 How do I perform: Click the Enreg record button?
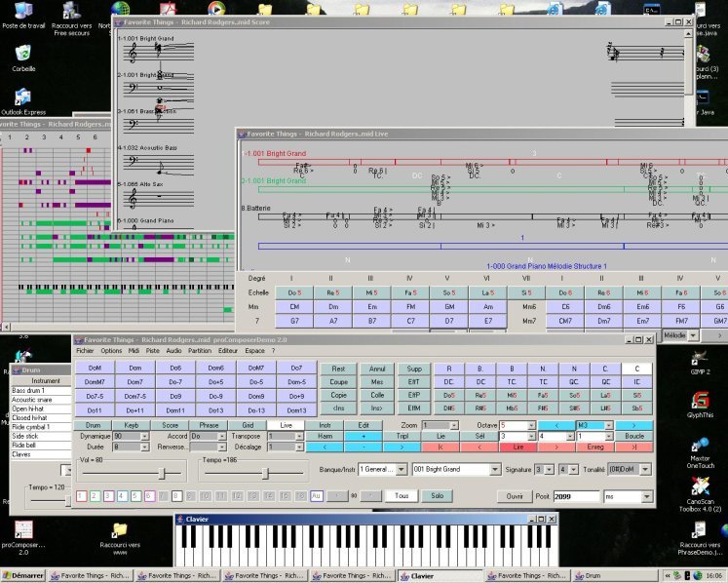595,447
